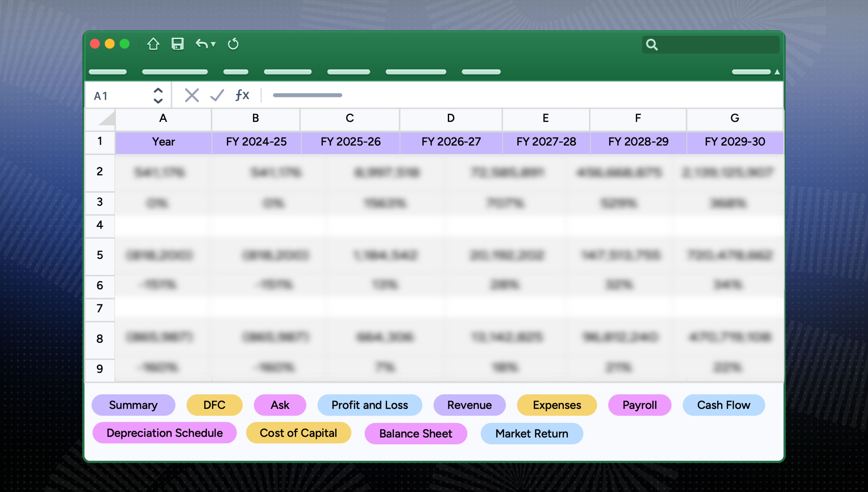
Task: Collapse the ribbon with the triangle arrow
Action: pos(777,72)
